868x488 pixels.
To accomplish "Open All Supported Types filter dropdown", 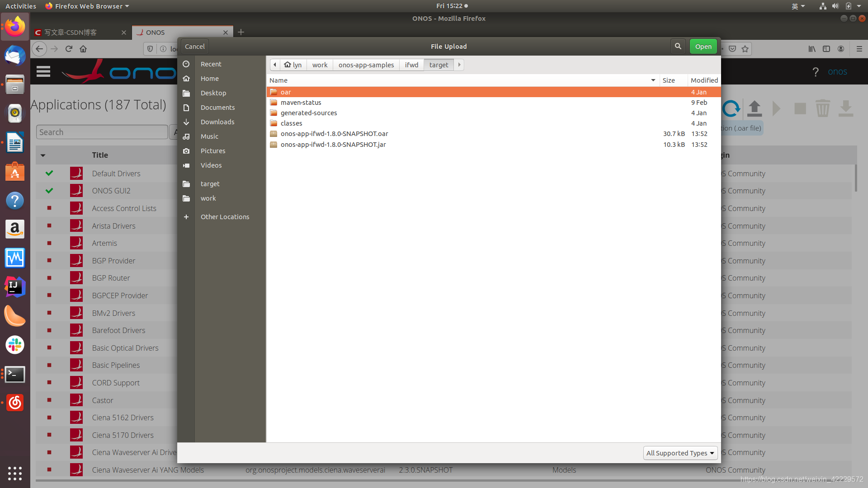I will coord(680,453).
